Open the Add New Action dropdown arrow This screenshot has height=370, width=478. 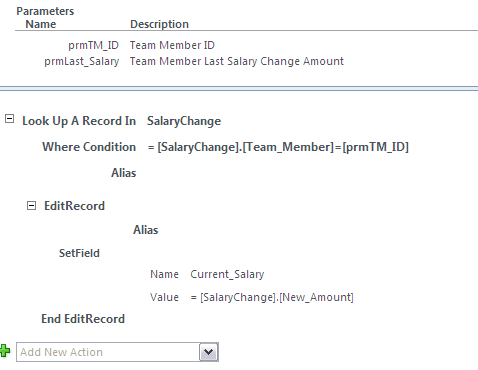point(209,352)
